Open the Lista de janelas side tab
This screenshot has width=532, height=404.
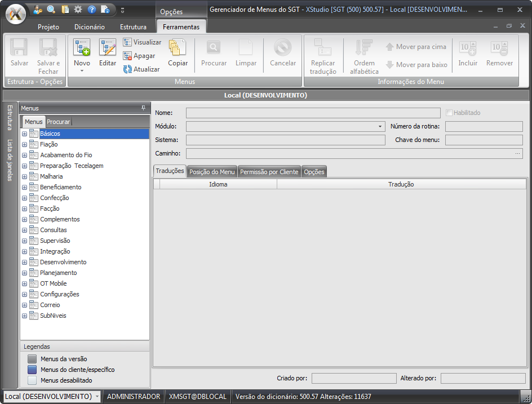coord(10,160)
